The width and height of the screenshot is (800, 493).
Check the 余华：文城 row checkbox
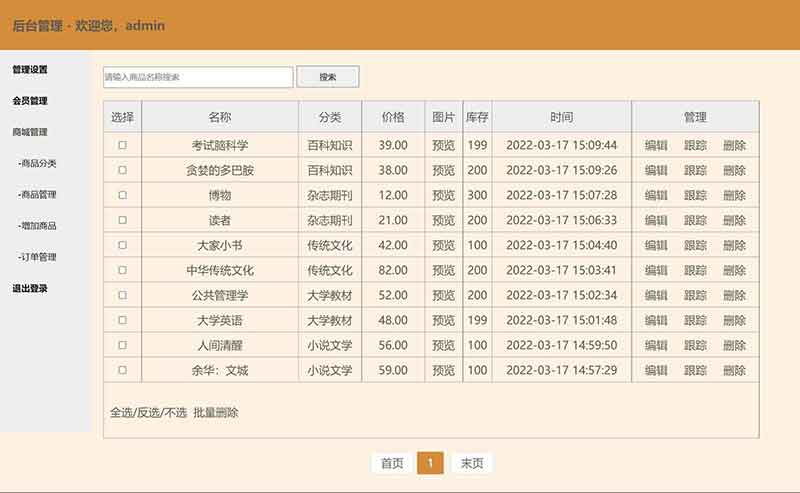click(122, 370)
